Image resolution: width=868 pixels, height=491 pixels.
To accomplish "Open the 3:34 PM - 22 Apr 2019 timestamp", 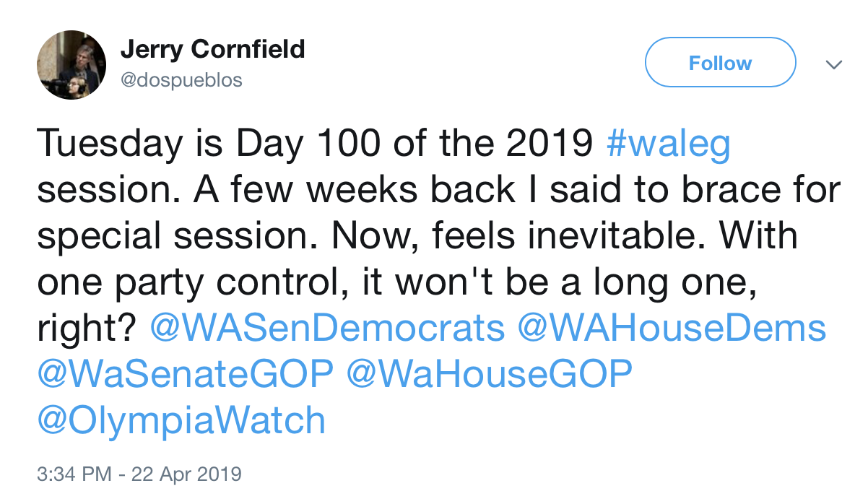I will click(x=139, y=474).
